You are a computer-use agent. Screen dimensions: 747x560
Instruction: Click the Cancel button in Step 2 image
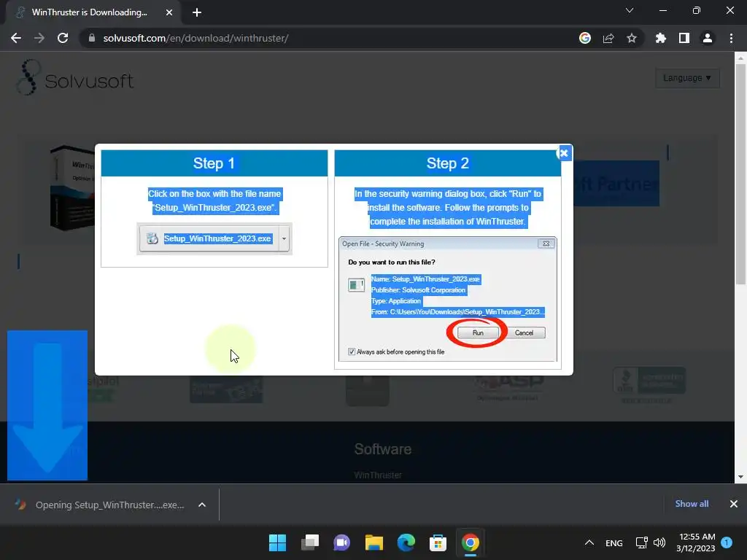point(524,332)
